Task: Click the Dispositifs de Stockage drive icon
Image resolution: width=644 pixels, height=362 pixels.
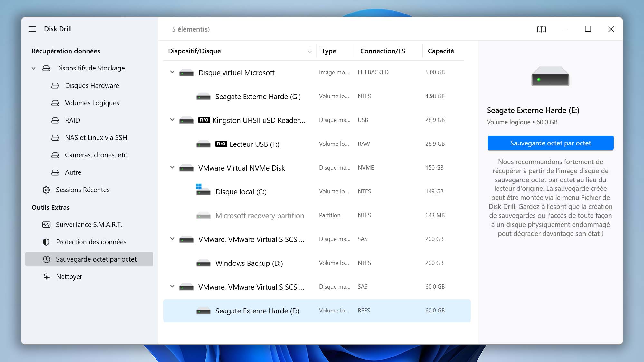Action: (x=46, y=68)
